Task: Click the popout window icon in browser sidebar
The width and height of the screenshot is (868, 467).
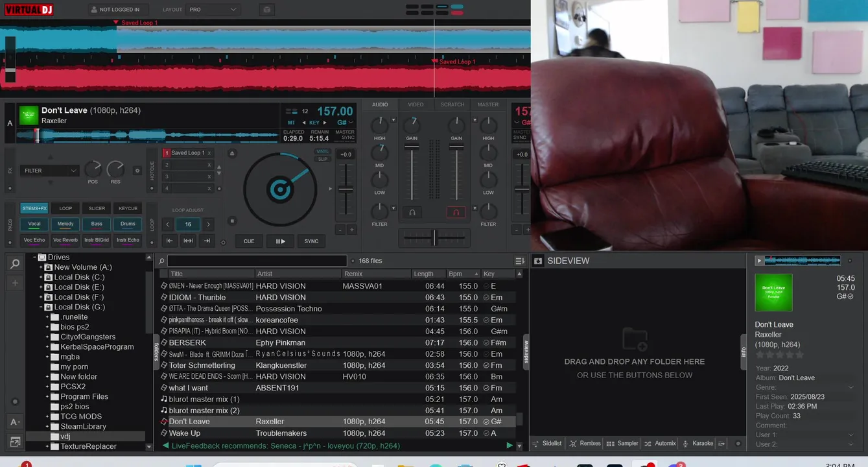Action: coord(15,442)
